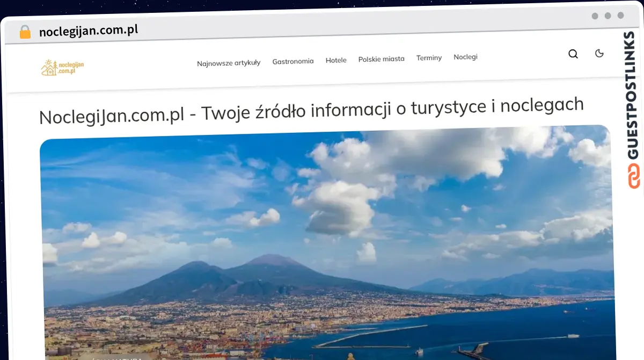The image size is (644, 360).
Task: Click the noclegijan.com.pl site logo
Action: click(62, 67)
